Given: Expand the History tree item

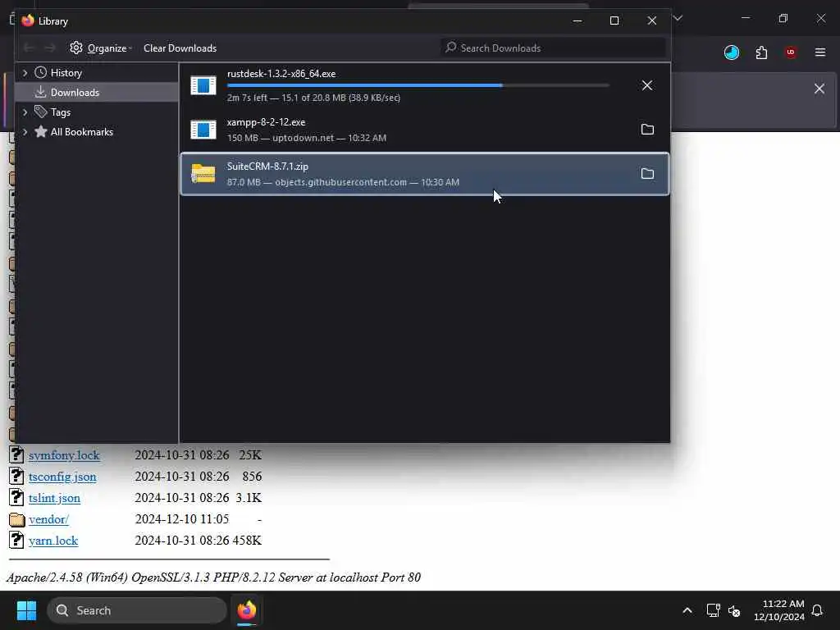Looking at the screenshot, I should click(x=25, y=73).
